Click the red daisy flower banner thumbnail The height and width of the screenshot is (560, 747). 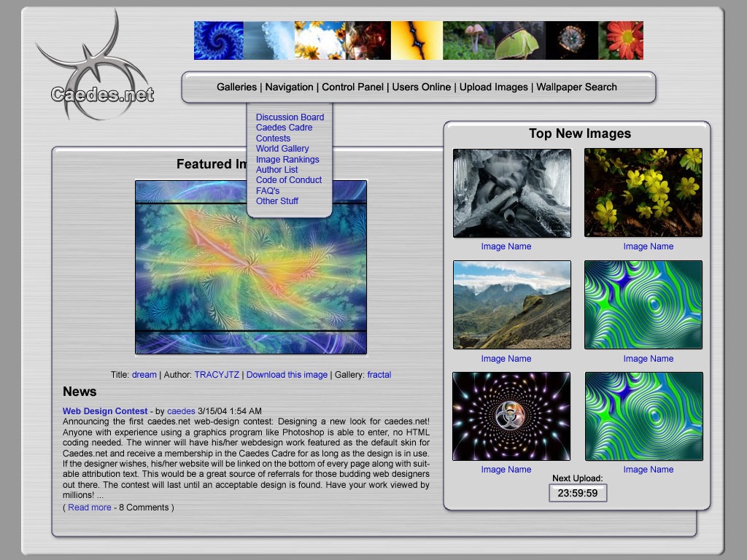pyautogui.click(x=621, y=40)
